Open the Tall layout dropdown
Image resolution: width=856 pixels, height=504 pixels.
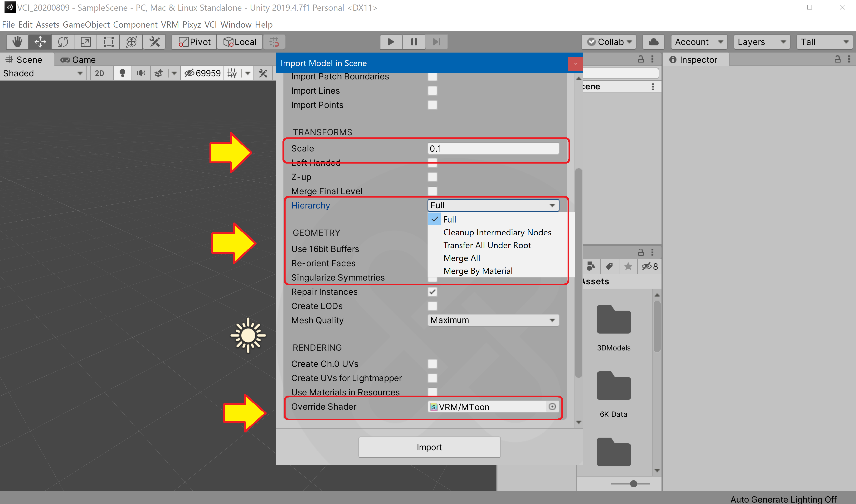(x=824, y=42)
